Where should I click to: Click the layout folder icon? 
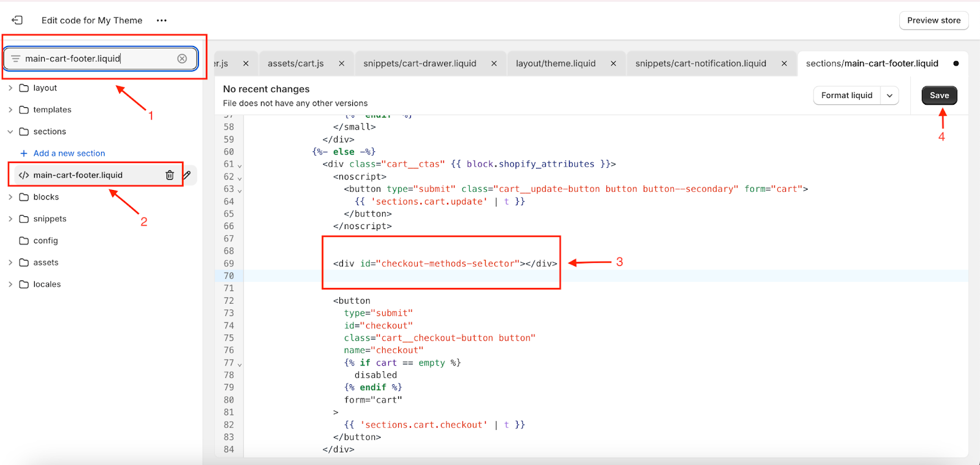point(24,88)
